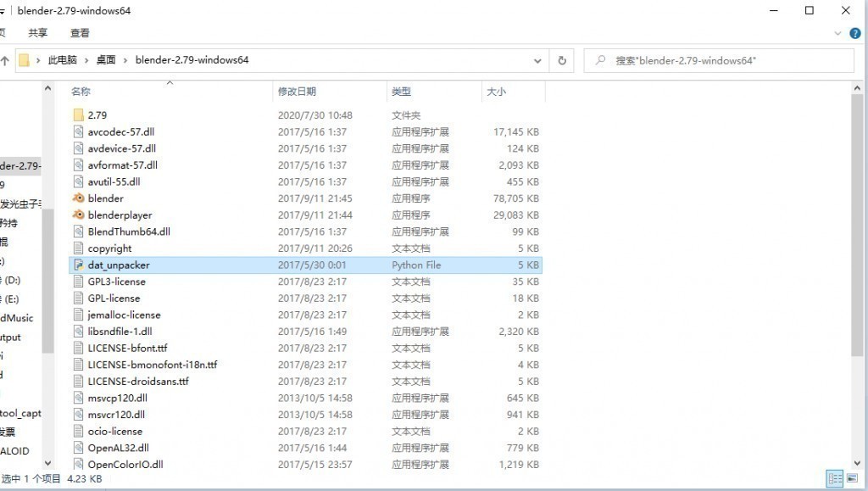Switch to details view layout icon
This screenshot has height=491, width=868.
tap(835, 478)
